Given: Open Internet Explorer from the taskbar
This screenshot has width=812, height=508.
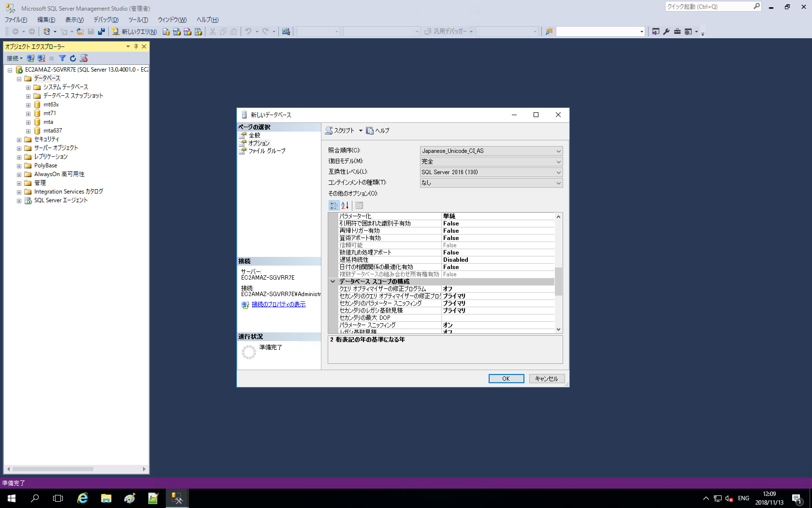Looking at the screenshot, I should coord(83,498).
